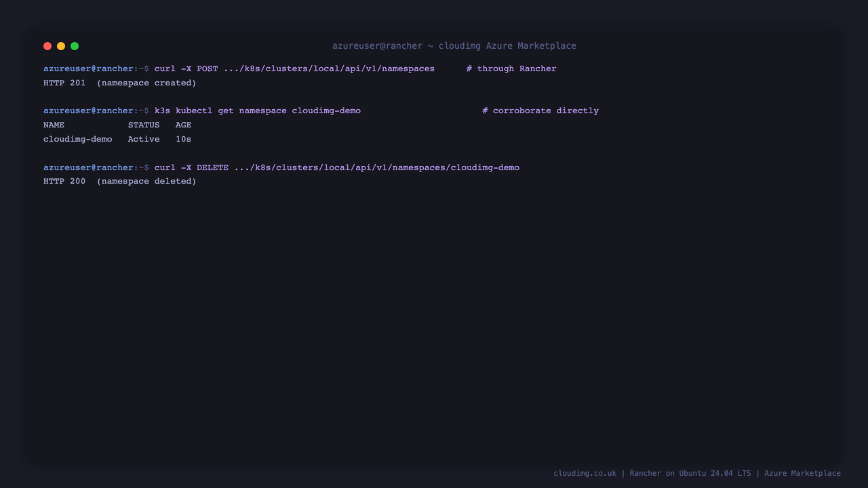The image size is (868, 488).
Task: Click the '# through Rancher' comment
Action: pyautogui.click(x=511, y=68)
